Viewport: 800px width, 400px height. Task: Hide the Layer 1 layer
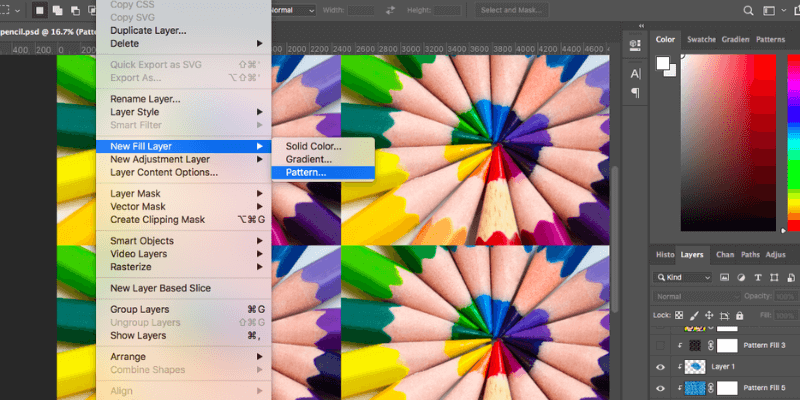[x=660, y=367]
